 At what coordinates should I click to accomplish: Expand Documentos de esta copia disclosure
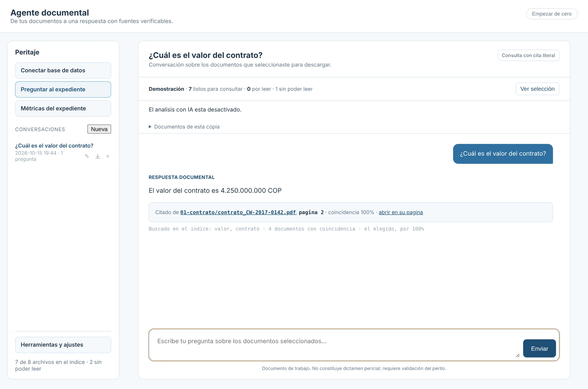click(184, 127)
